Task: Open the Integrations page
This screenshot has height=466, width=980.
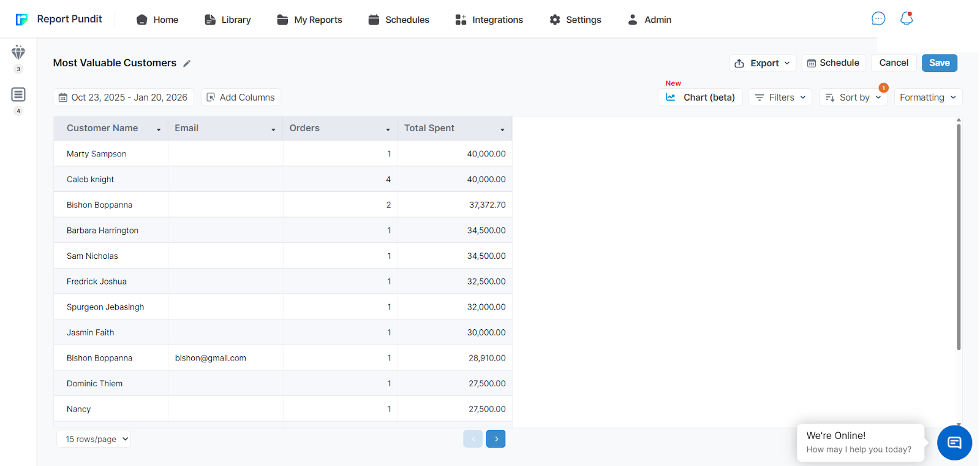Action: coord(489,20)
